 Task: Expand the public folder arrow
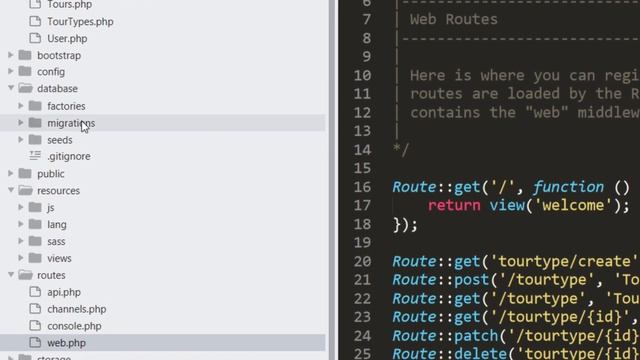tap(11, 173)
